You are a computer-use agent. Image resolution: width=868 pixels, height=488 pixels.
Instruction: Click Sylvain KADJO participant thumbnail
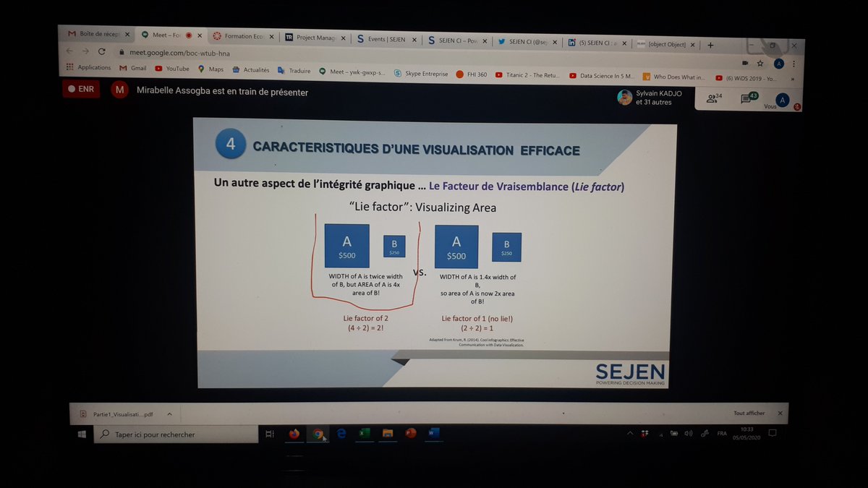pyautogui.click(x=625, y=97)
